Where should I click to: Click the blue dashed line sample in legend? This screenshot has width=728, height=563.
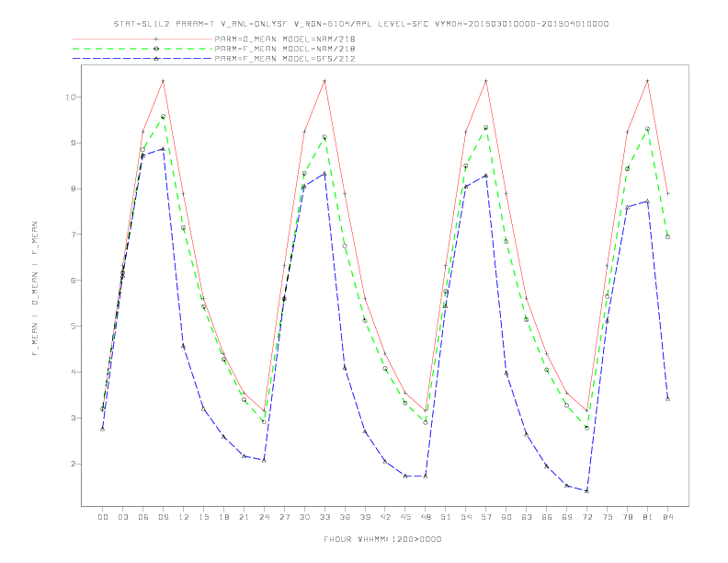click(x=142, y=59)
